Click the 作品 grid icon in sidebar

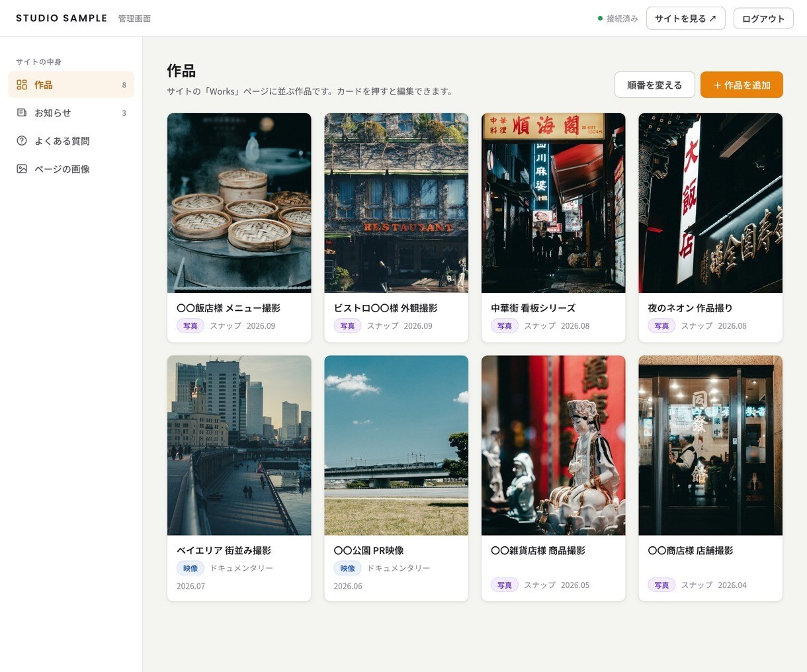click(x=22, y=85)
